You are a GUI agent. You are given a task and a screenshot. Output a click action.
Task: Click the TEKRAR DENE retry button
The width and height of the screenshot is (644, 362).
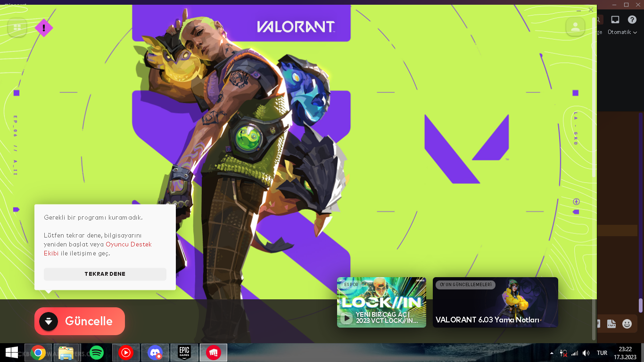point(105,274)
